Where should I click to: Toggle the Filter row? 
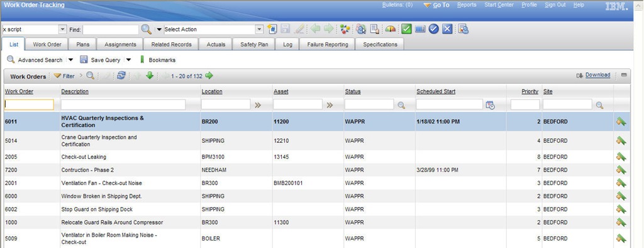(65, 76)
